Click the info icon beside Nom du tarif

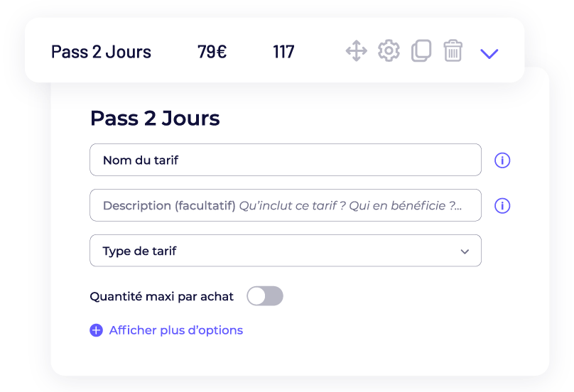coord(502,160)
